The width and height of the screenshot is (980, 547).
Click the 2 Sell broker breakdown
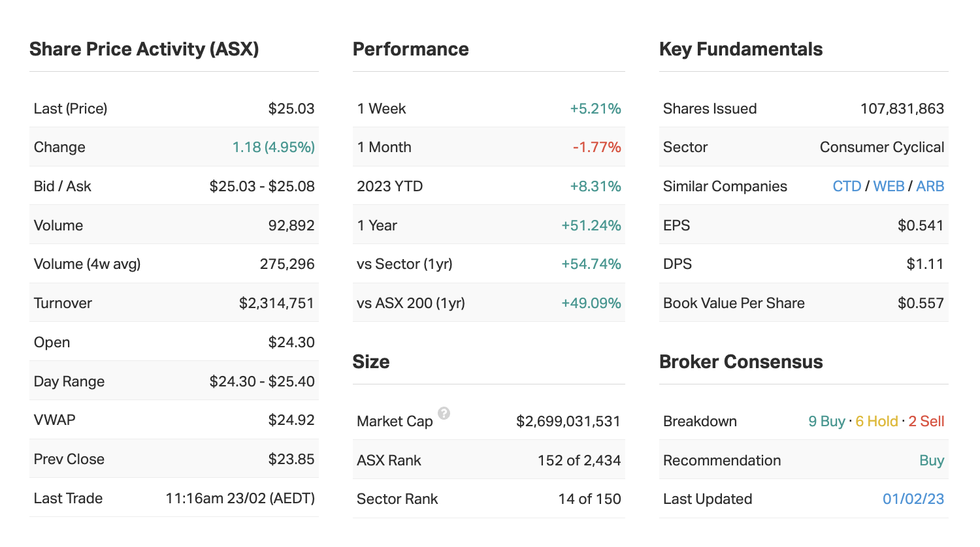926,421
